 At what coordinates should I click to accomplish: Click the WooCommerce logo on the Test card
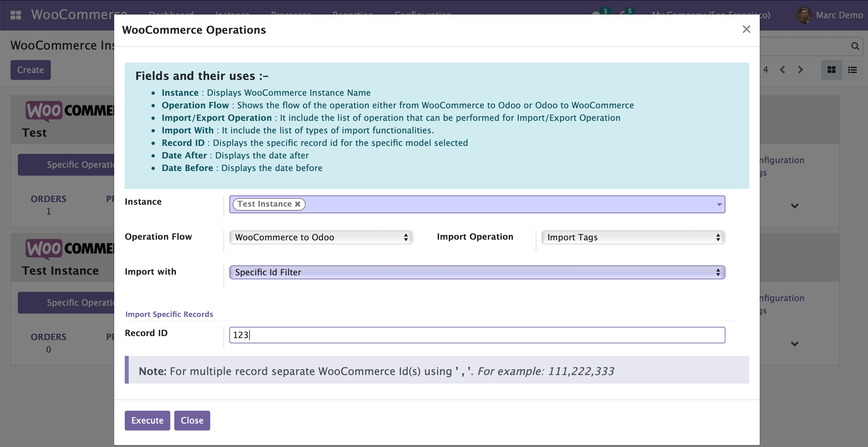pos(44,111)
